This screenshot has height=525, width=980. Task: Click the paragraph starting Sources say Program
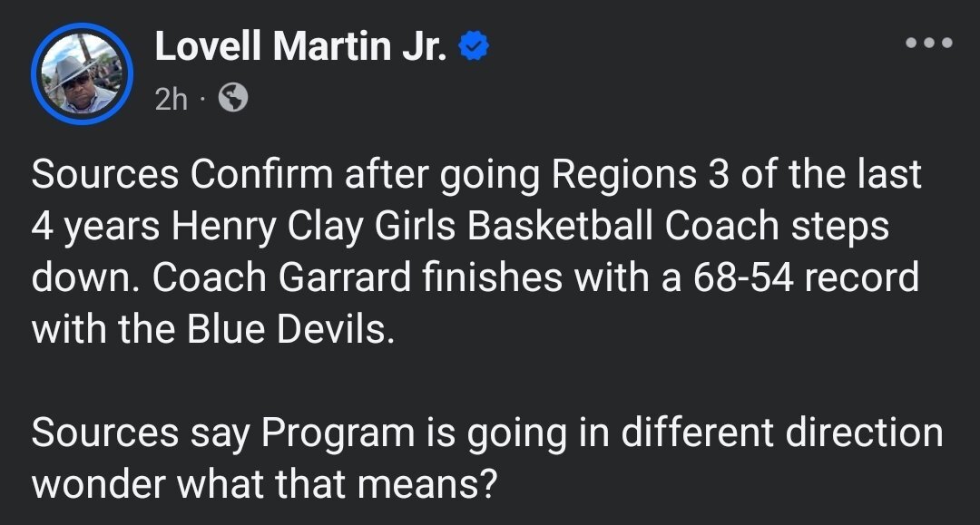[x=487, y=457]
